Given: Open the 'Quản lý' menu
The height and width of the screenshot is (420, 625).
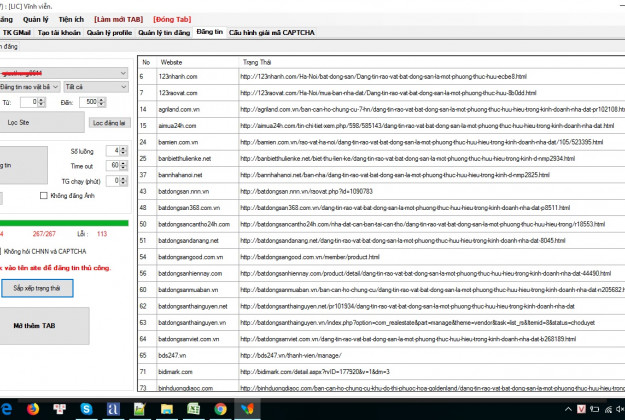Looking at the screenshot, I should (35, 20).
